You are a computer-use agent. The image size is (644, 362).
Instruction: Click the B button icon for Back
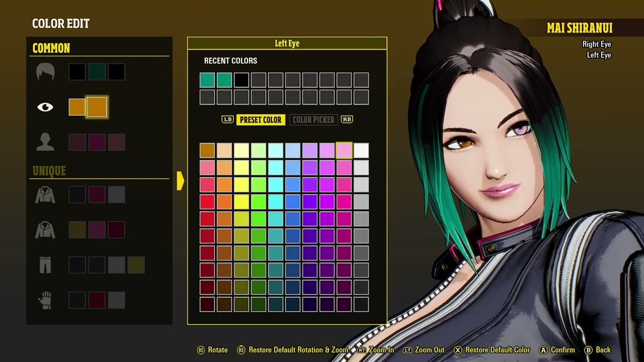click(588, 350)
